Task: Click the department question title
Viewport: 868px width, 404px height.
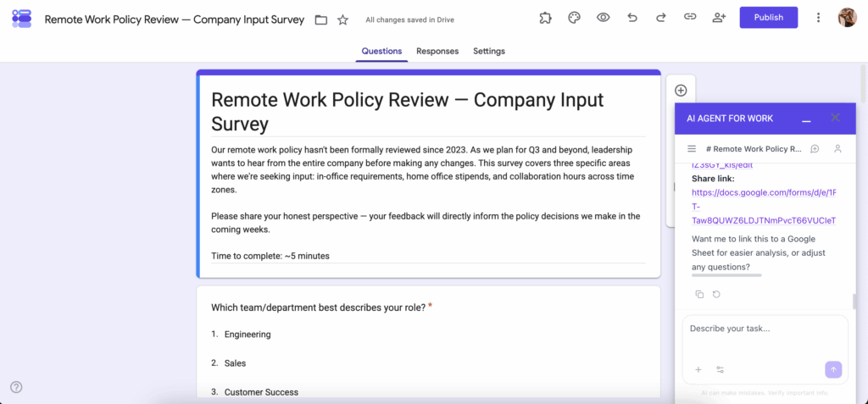Action: point(319,307)
